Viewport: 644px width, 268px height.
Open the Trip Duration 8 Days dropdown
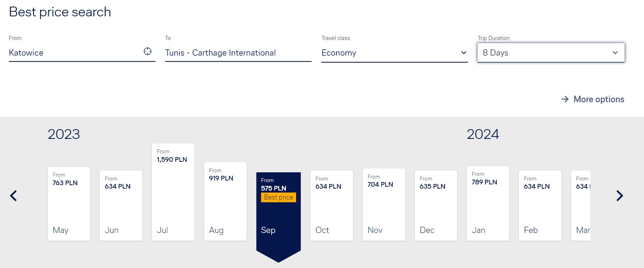(x=550, y=53)
